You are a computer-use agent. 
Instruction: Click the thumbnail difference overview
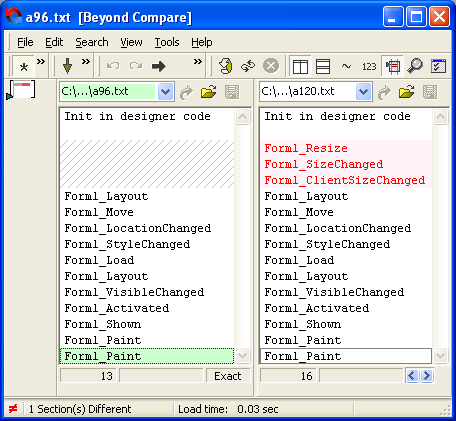(x=21, y=90)
